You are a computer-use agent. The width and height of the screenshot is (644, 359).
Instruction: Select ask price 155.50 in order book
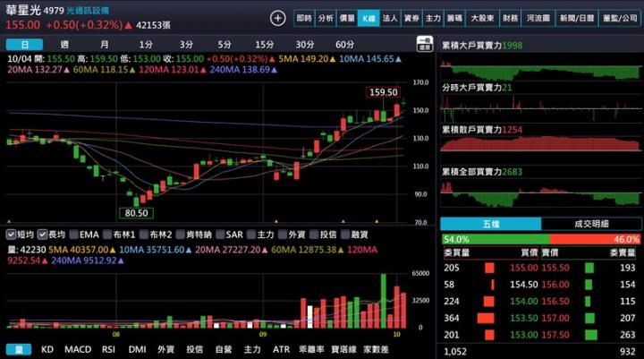(555, 268)
